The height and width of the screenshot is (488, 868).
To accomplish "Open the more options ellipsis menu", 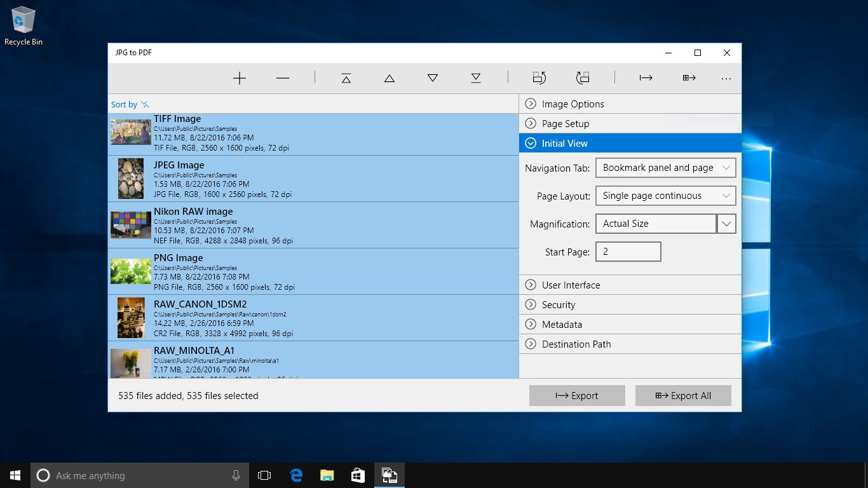I will tap(726, 79).
